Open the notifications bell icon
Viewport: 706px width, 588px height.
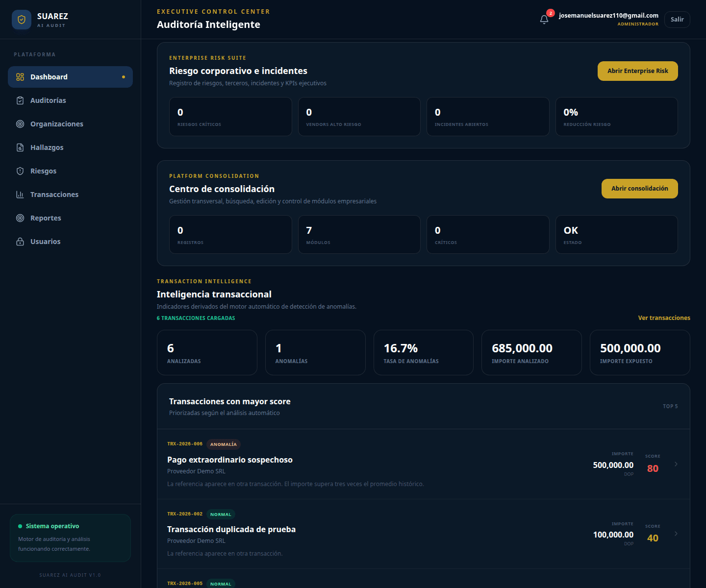point(544,20)
